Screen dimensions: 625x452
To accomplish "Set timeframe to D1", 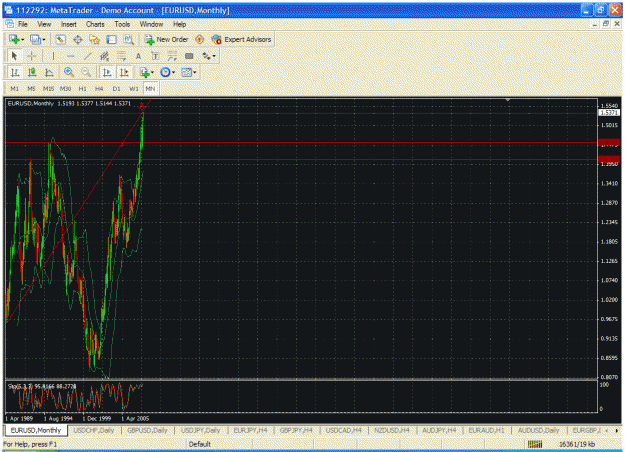I will 116,88.
